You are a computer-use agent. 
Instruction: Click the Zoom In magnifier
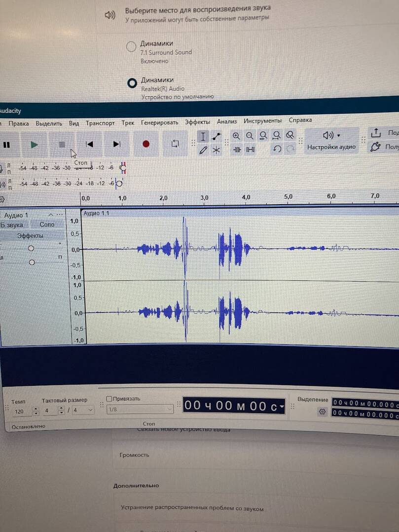pos(236,136)
